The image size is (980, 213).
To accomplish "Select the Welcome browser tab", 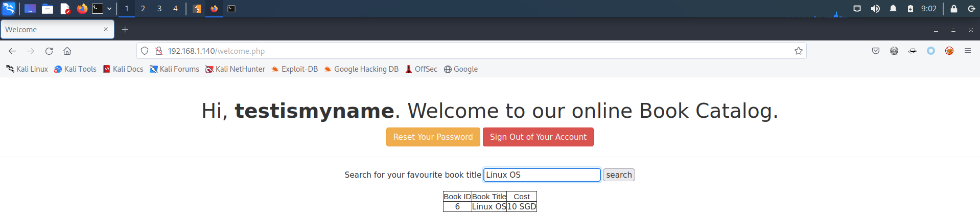I will pos(51,30).
